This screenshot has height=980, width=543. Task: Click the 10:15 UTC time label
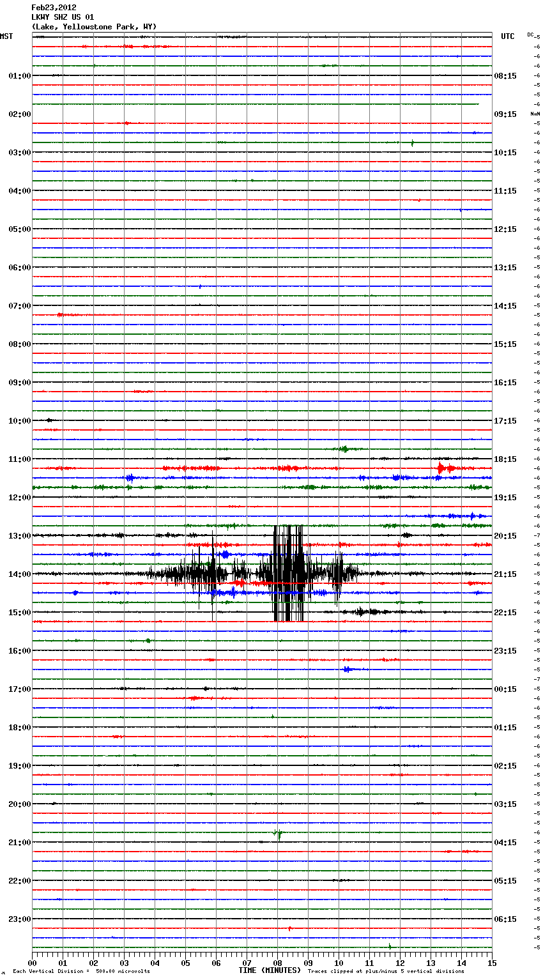505,153
